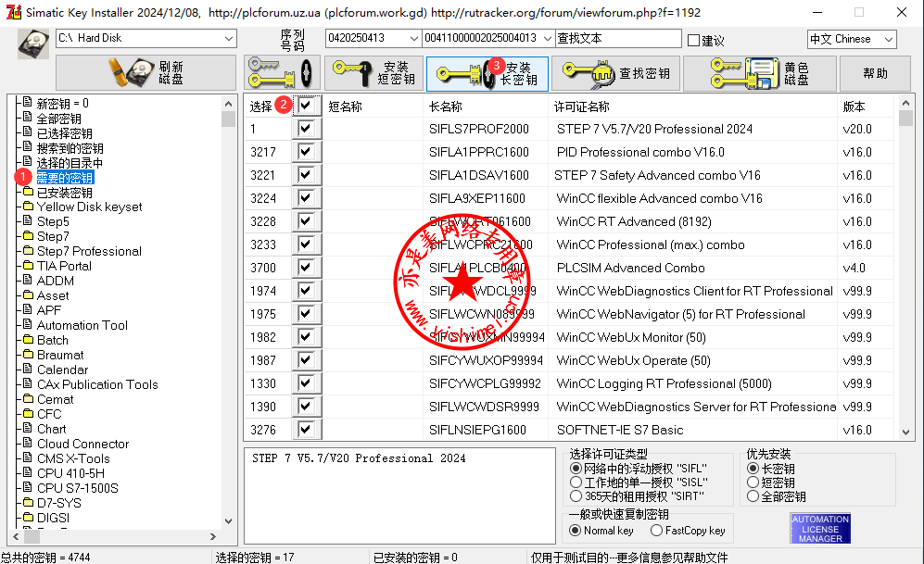924x564 pixels.
Task: Select the FastCopy key radio option
Action: click(x=657, y=531)
